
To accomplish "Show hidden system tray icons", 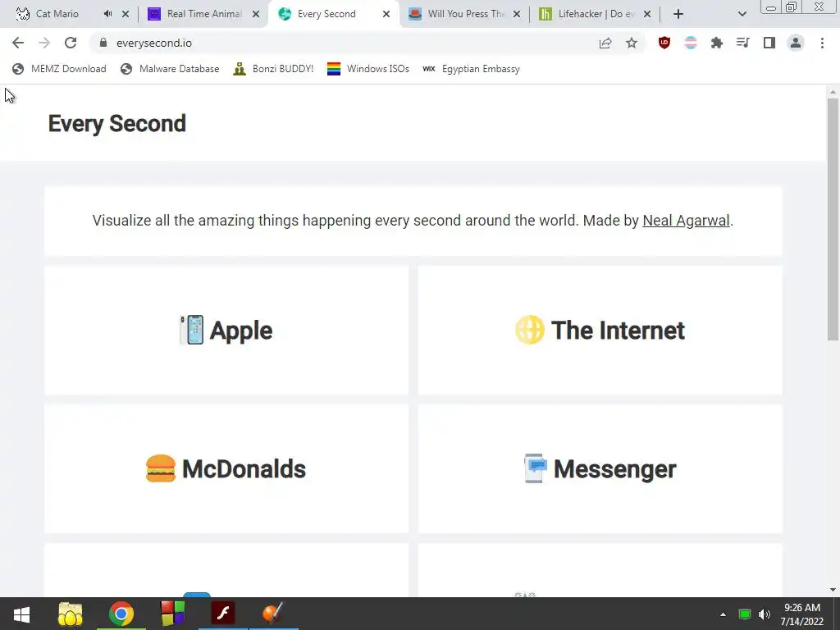I will coord(723,614).
